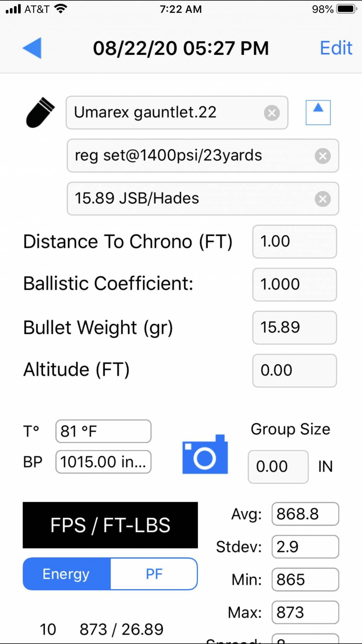Clear the Umarex gauntlet.22 field
This screenshot has width=362, height=644.
272,113
